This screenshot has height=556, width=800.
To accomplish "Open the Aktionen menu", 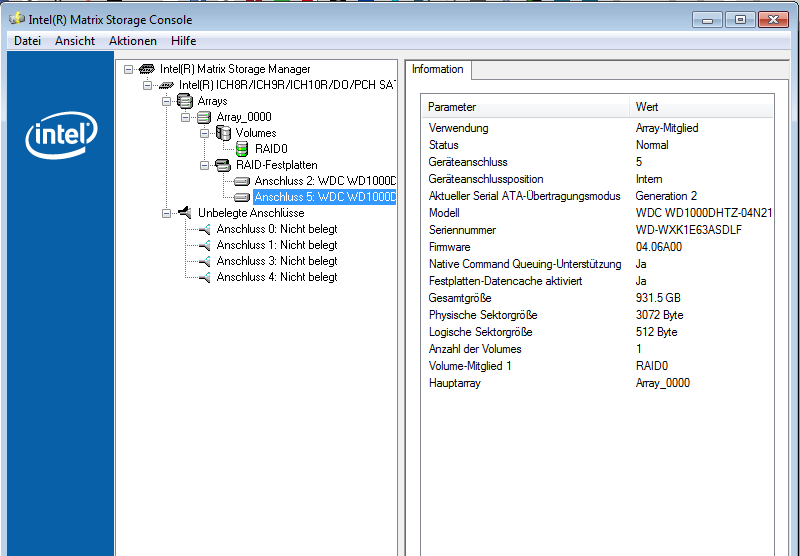I will click(133, 41).
